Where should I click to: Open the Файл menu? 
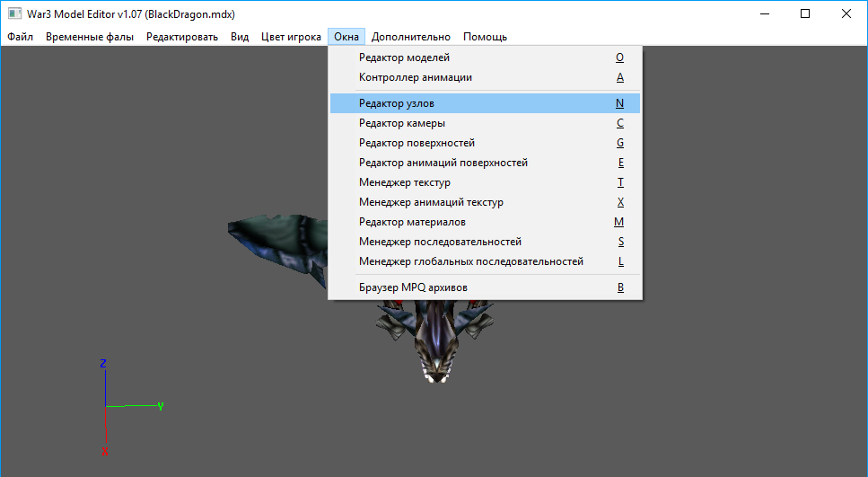tap(20, 37)
